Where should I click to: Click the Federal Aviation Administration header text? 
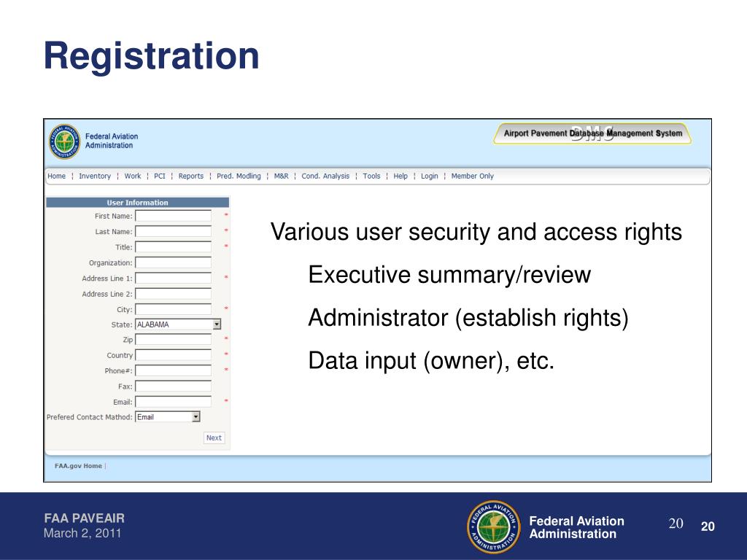112,141
